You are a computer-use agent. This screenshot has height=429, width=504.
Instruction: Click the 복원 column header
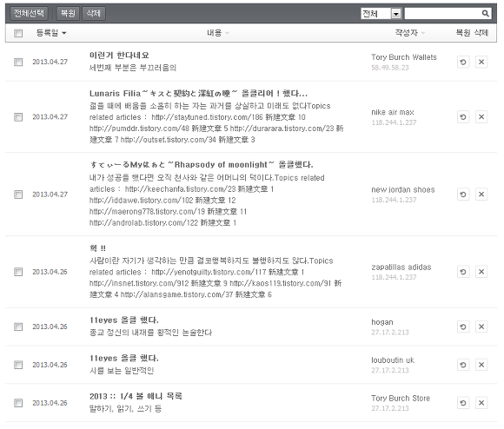pyautogui.click(x=463, y=33)
